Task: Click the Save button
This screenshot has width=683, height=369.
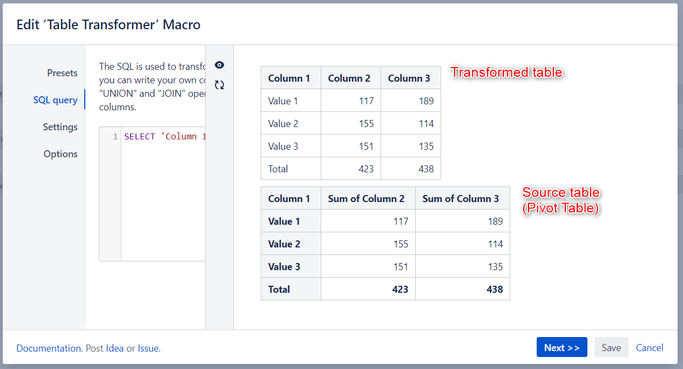Action: pyautogui.click(x=611, y=347)
